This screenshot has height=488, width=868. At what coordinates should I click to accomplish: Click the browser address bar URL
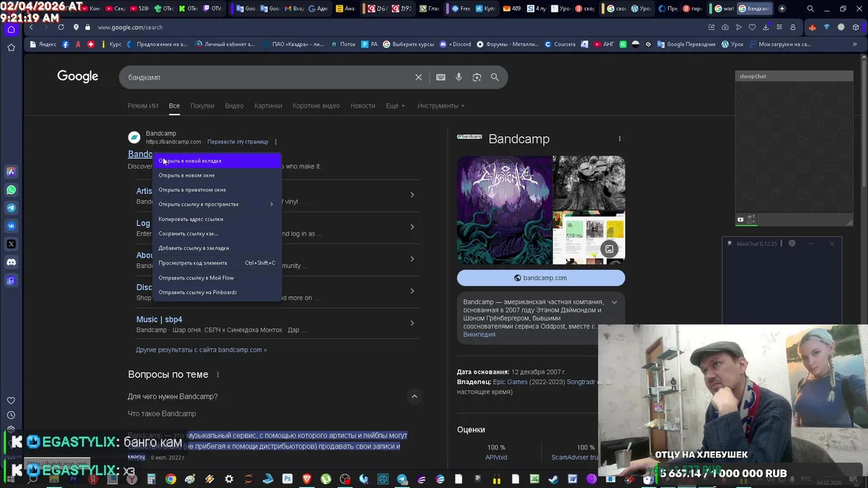[x=130, y=27]
